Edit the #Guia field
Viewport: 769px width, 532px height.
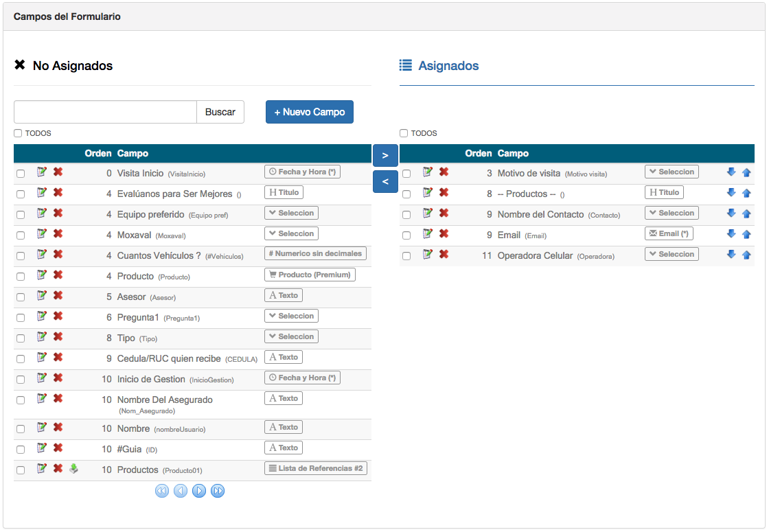pyautogui.click(x=42, y=448)
